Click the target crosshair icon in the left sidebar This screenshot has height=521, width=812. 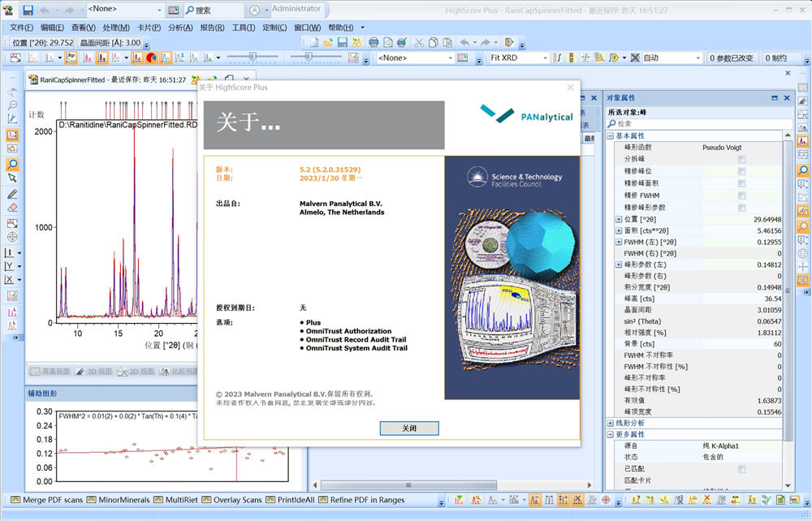tap(12, 237)
